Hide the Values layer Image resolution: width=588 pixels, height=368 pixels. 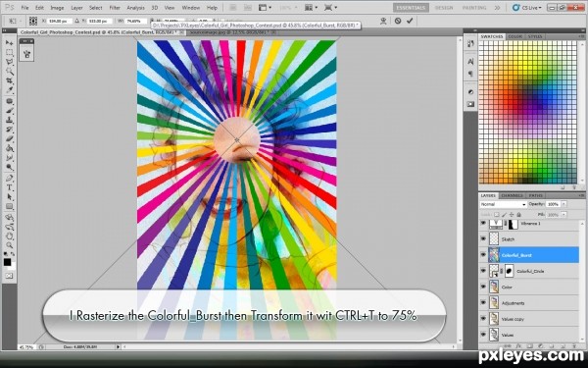tap(483, 335)
